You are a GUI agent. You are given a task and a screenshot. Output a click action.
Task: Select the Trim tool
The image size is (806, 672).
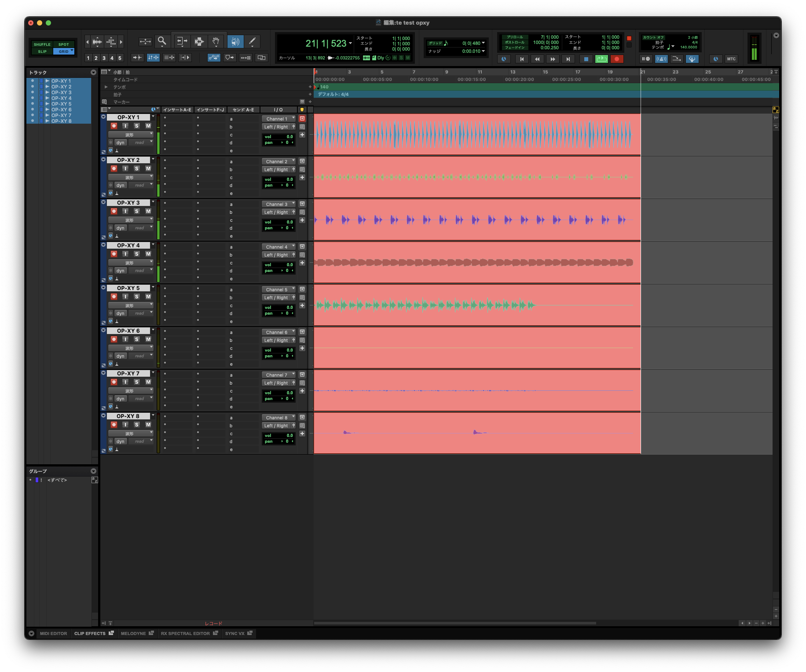(x=181, y=41)
